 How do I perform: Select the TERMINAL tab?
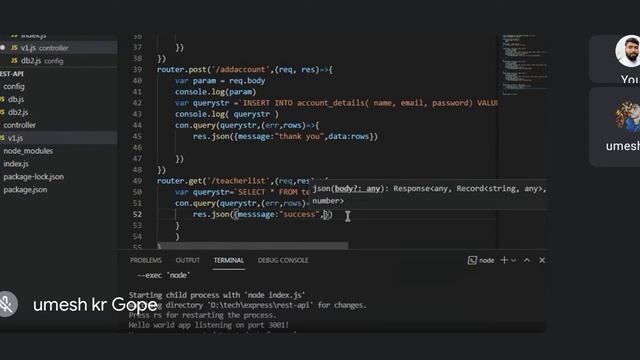click(229, 260)
